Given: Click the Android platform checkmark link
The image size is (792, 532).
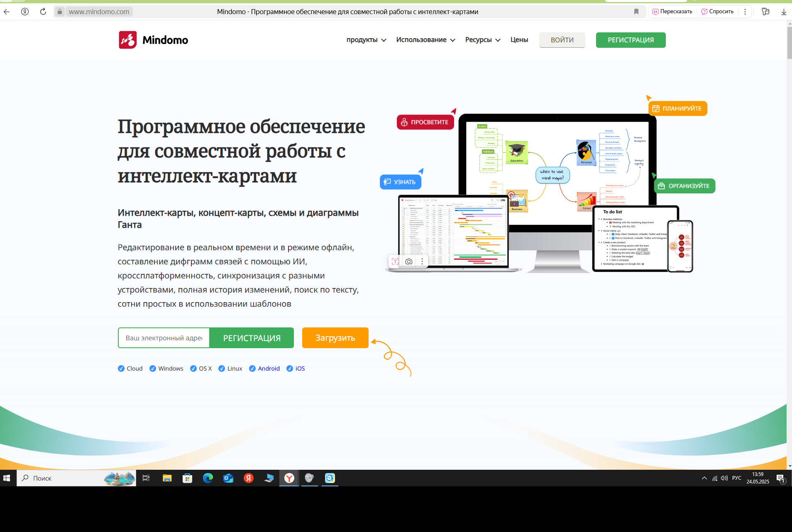Looking at the screenshot, I should point(264,368).
